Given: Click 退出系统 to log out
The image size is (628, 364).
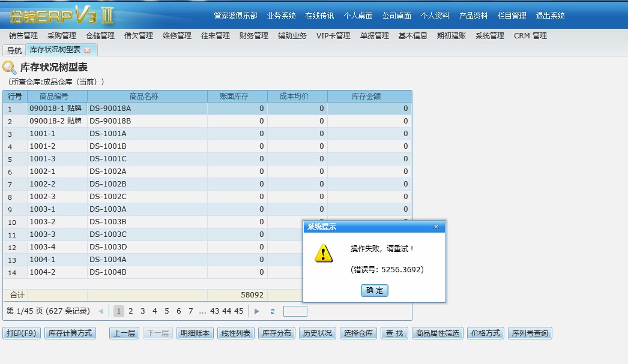Looking at the screenshot, I should 551,16.
